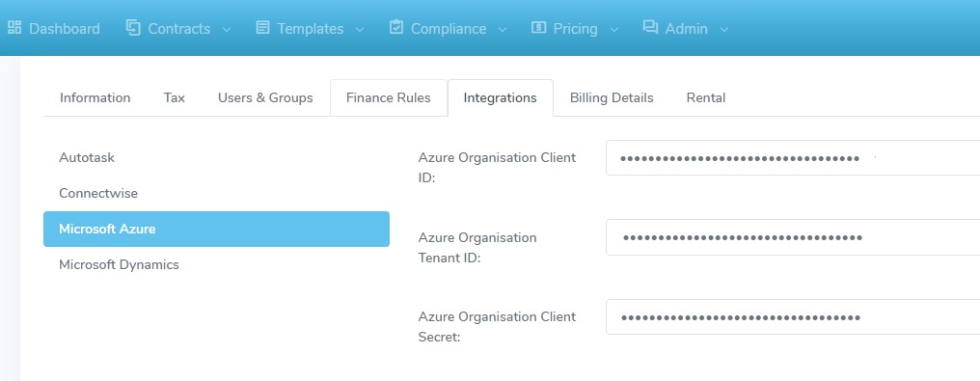Click the 'Azure Organisation Client Secret:' label
The image size is (980, 381).
click(x=497, y=327)
